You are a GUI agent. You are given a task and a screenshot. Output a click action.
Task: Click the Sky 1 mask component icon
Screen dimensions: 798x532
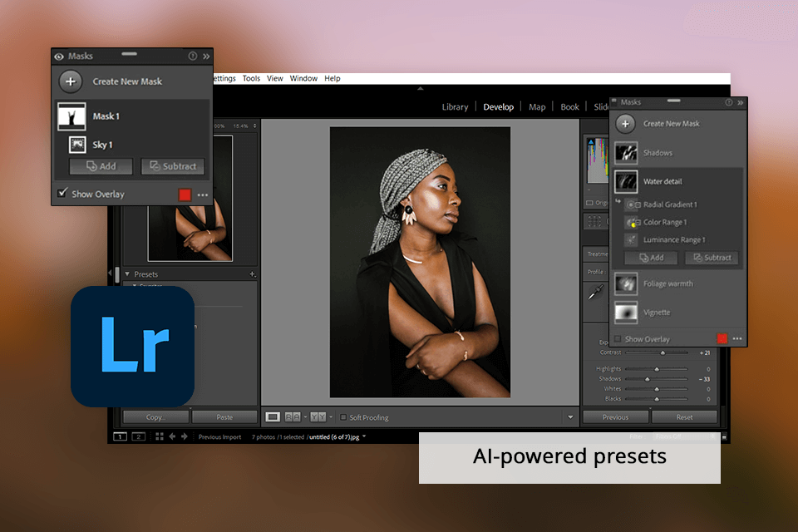coord(77,145)
